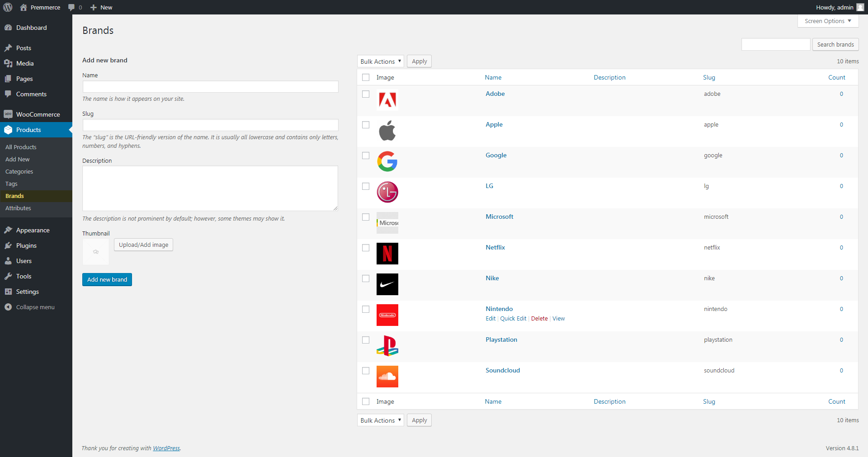Viewport: 868px width, 457px height.
Task: Click the LG logo thumbnail
Action: tap(387, 192)
